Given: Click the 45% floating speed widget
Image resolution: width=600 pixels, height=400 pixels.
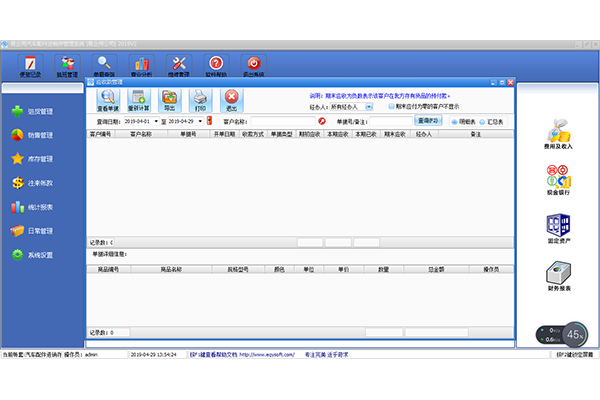Looking at the screenshot, I should click(x=562, y=334).
